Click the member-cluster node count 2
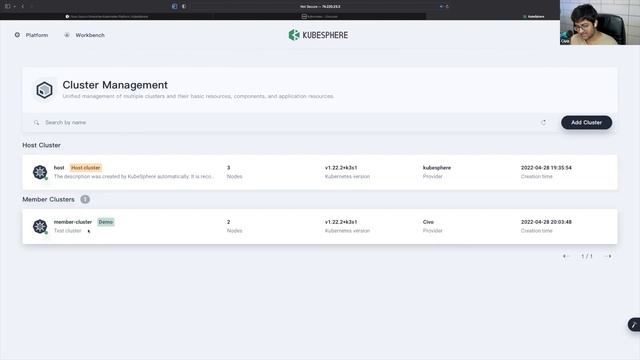This screenshot has width=640, height=360. [x=229, y=222]
